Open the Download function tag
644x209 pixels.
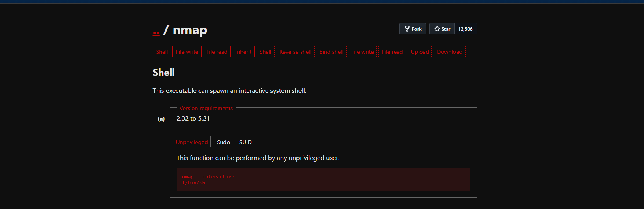pos(449,52)
